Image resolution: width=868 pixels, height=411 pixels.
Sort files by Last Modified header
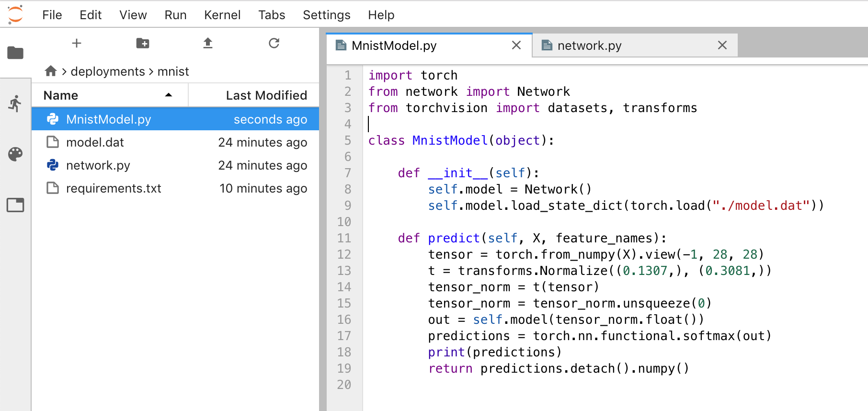266,95
